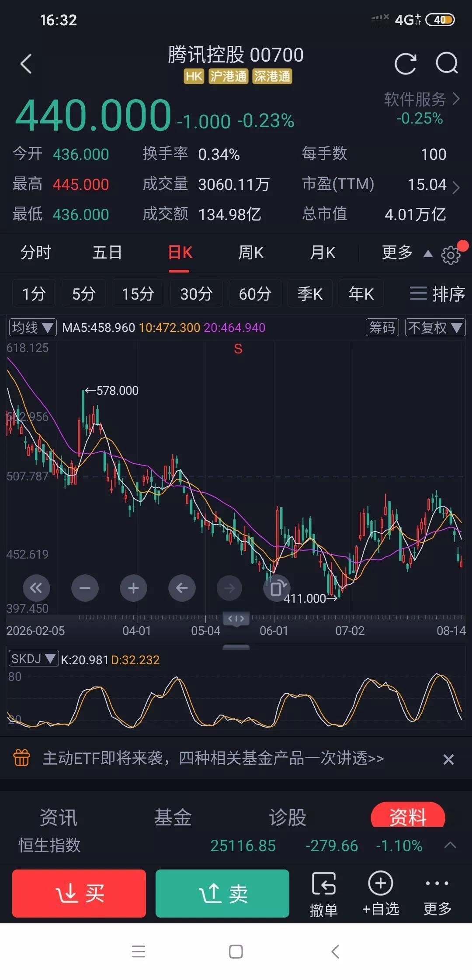Tap chart center left-right divider handle
The width and height of the screenshot is (472, 980).
(236, 618)
